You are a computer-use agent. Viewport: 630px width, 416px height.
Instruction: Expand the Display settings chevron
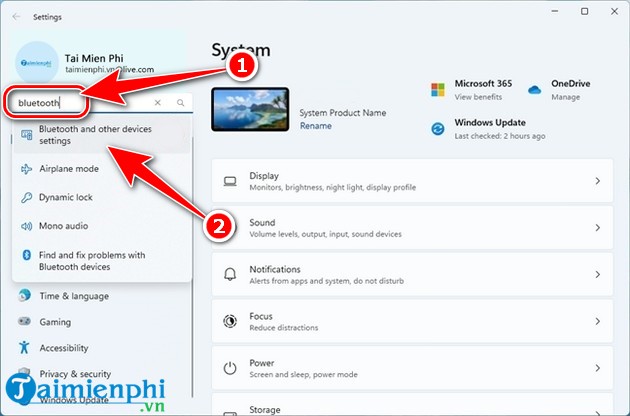point(597,181)
